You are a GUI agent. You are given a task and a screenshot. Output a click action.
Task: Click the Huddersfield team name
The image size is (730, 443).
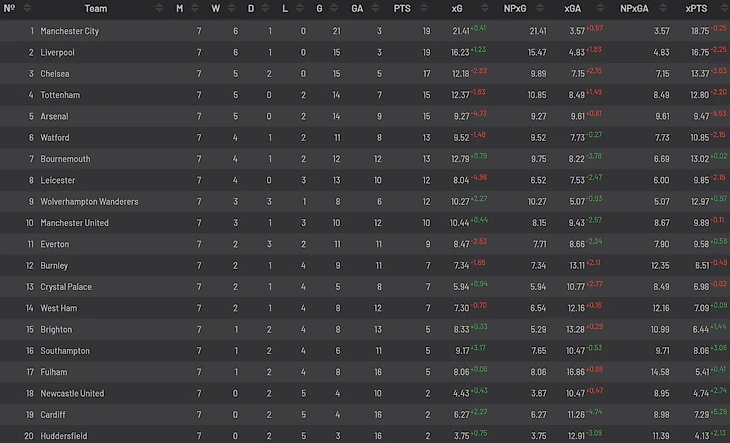coord(65,436)
